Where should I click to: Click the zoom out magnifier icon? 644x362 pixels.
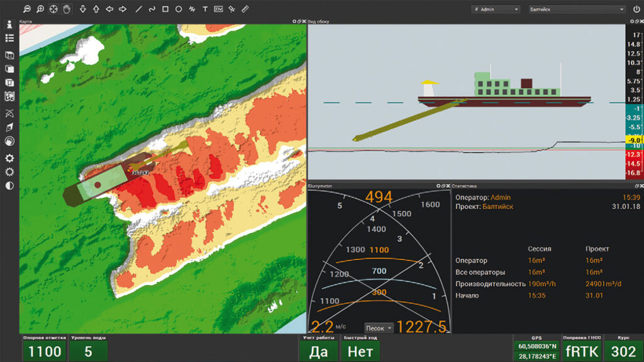(26, 9)
